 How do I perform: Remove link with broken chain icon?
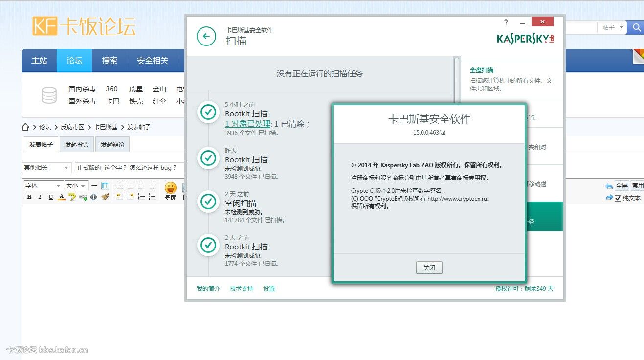pyautogui.click(x=94, y=197)
